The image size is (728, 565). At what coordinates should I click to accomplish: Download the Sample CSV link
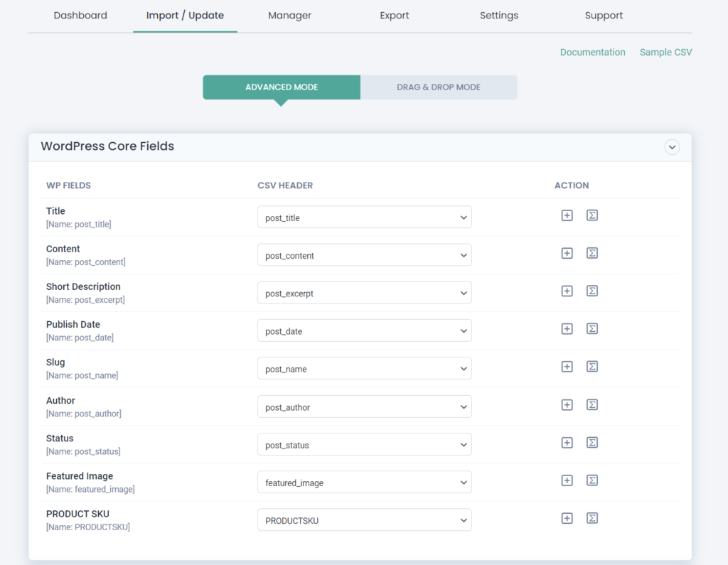click(x=665, y=52)
